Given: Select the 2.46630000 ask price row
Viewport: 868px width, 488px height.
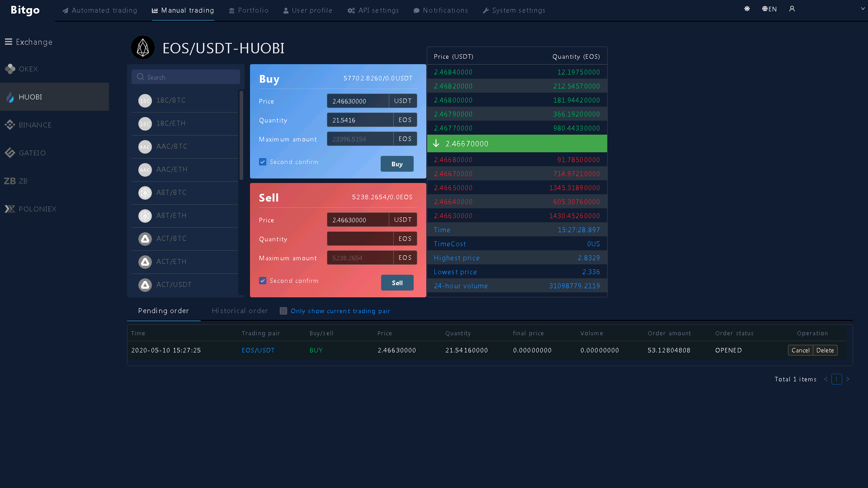Looking at the screenshot, I should (x=517, y=216).
